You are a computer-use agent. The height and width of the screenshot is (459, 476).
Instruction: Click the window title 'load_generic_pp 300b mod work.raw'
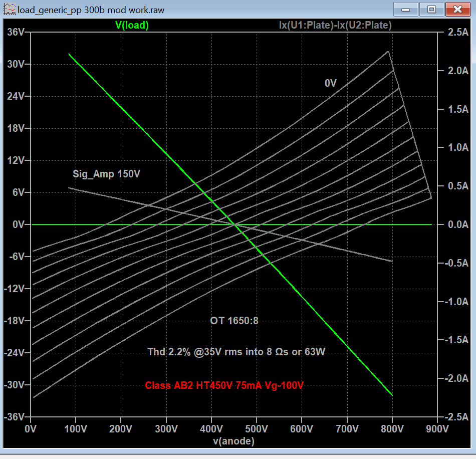point(91,10)
